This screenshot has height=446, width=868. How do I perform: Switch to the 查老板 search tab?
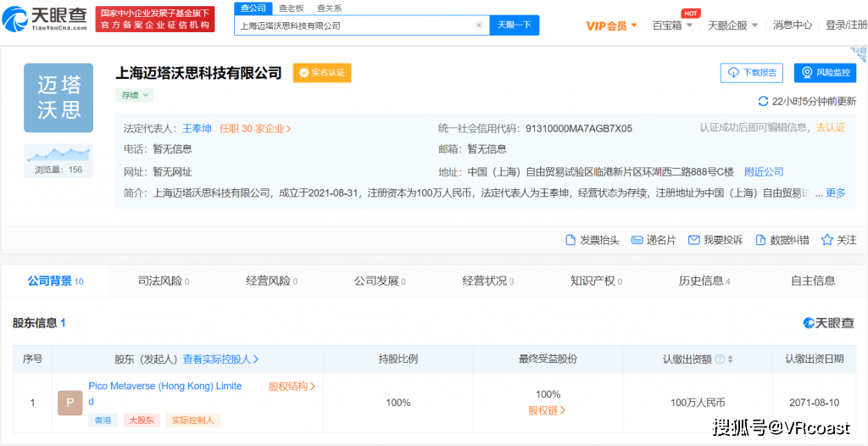tap(292, 8)
